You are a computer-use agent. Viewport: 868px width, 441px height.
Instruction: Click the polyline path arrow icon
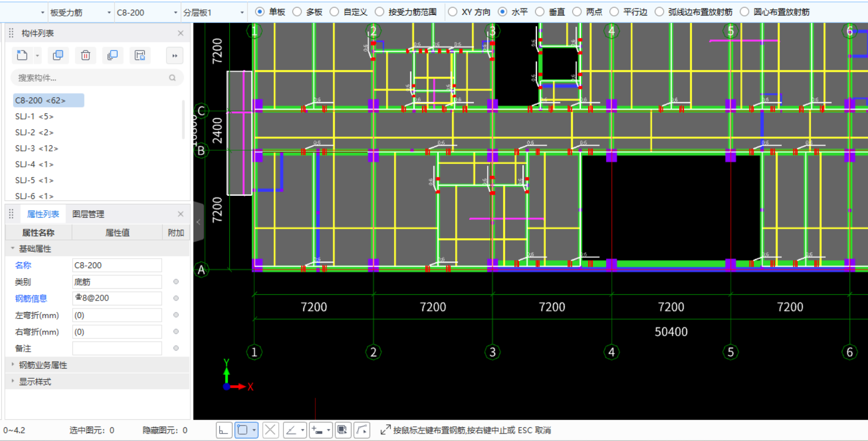click(362, 430)
